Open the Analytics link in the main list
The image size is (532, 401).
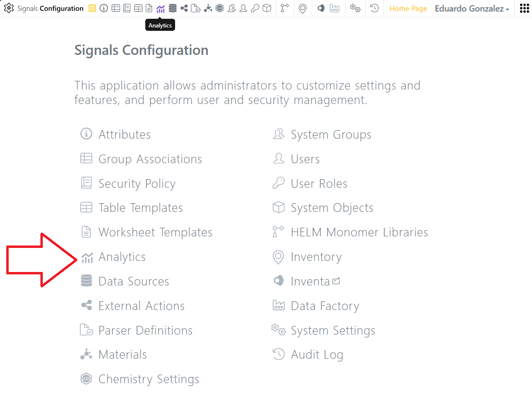122,257
